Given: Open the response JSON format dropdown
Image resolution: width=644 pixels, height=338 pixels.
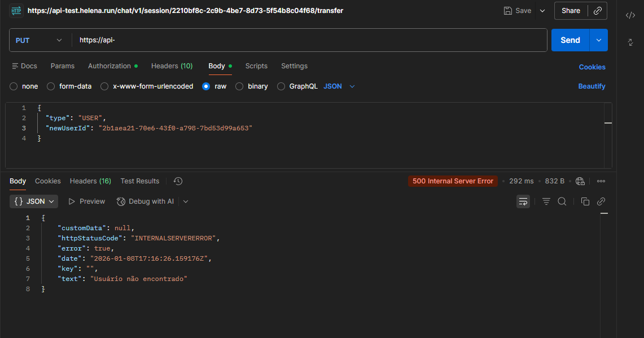Looking at the screenshot, I should pos(34,201).
